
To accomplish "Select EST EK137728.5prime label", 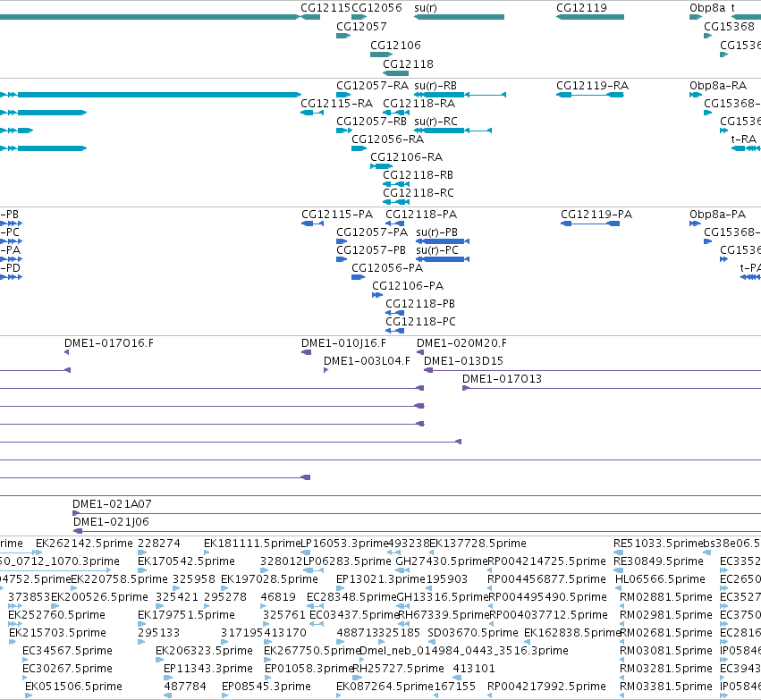I will (478, 544).
